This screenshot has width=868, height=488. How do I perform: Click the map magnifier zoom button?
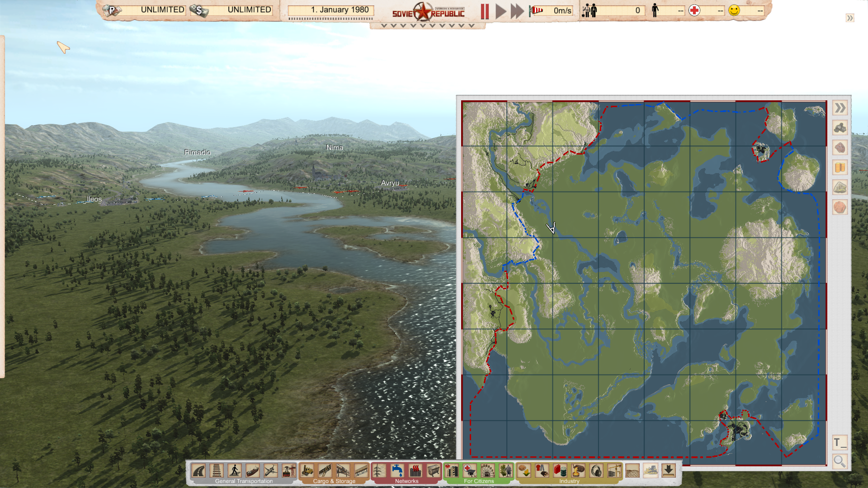pos(840,461)
